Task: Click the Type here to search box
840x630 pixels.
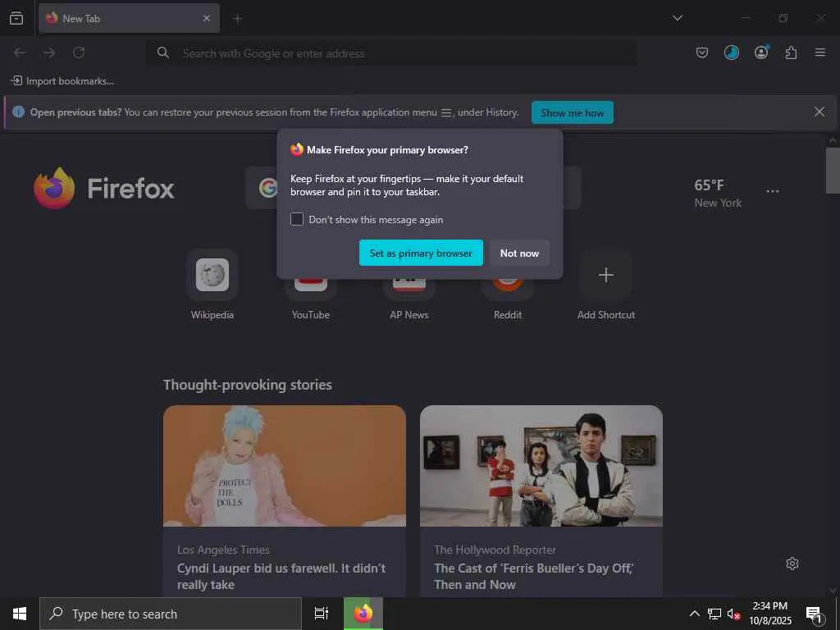Action: (x=171, y=614)
